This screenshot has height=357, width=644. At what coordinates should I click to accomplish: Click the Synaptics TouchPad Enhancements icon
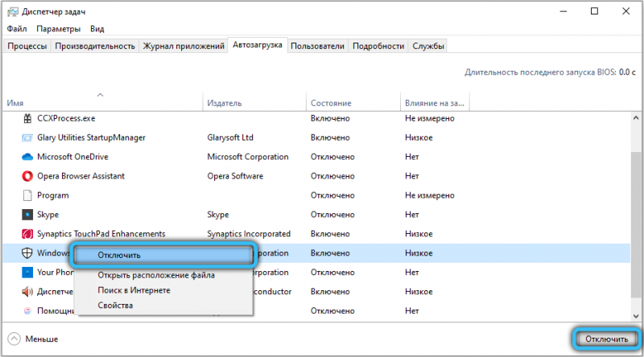point(27,234)
